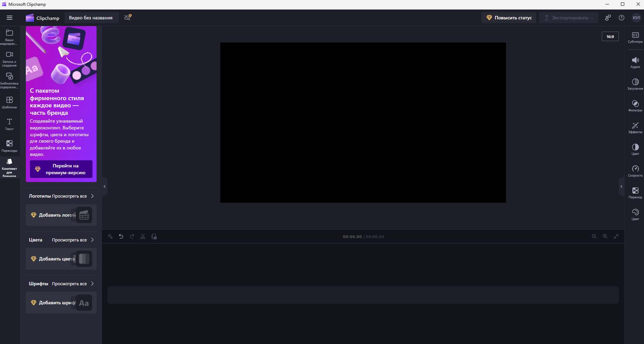
Task: Open the Аудио panel
Action: point(635,62)
